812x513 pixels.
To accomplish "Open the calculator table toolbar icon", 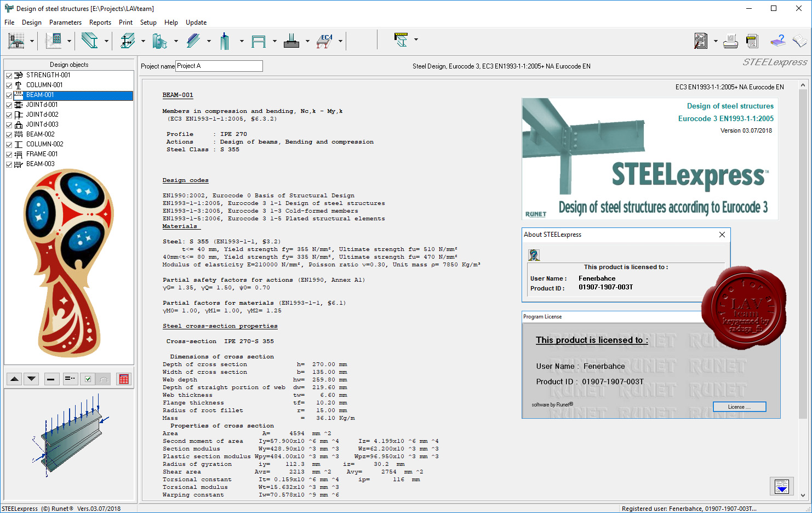I will coord(54,41).
